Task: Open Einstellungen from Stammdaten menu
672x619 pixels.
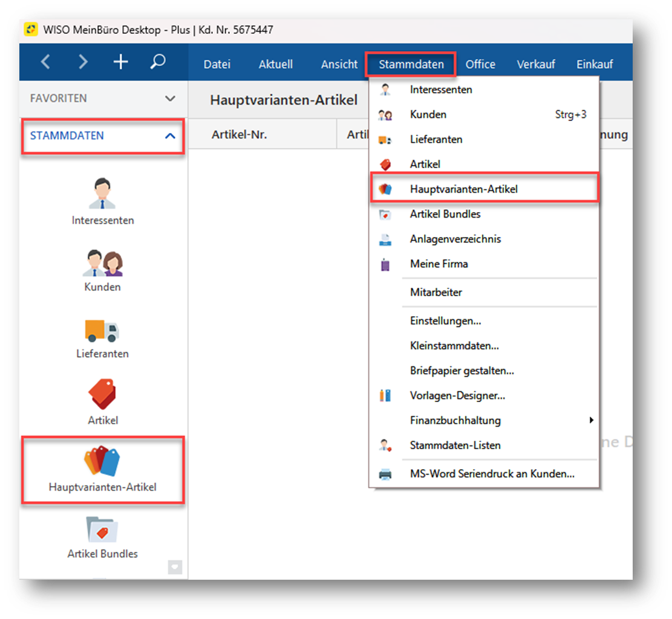Action: coord(445,321)
